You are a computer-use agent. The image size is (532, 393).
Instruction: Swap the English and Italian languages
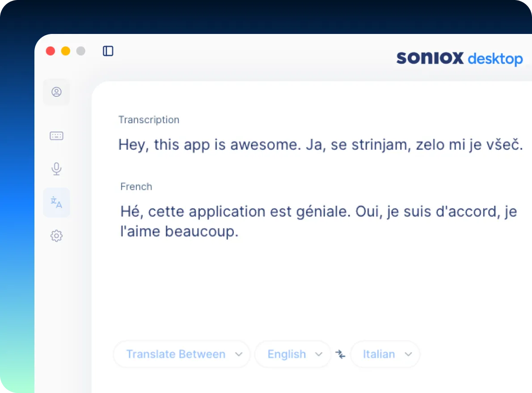tap(341, 354)
